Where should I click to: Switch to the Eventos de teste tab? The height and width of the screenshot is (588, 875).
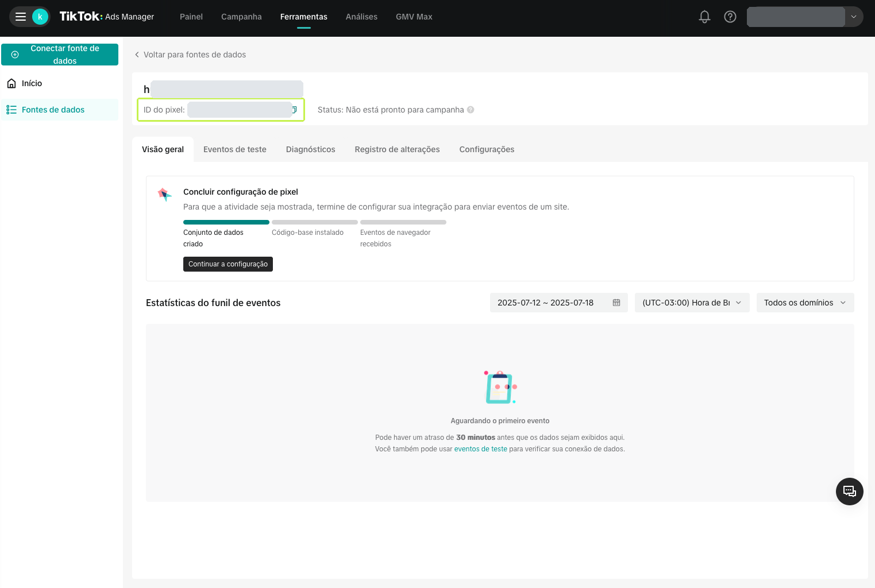235,149
